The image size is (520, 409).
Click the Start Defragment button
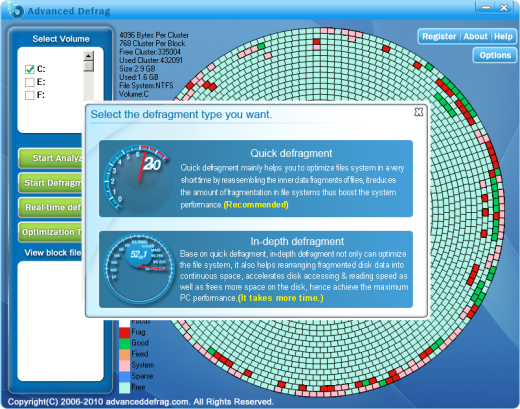[51, 183]
